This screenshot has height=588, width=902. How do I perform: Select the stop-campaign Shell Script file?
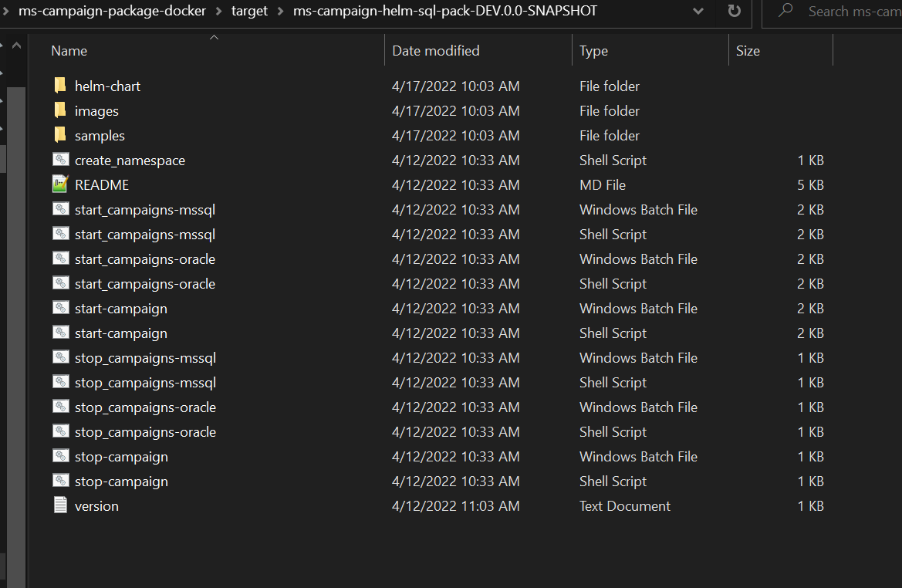(x=121, y=482)
